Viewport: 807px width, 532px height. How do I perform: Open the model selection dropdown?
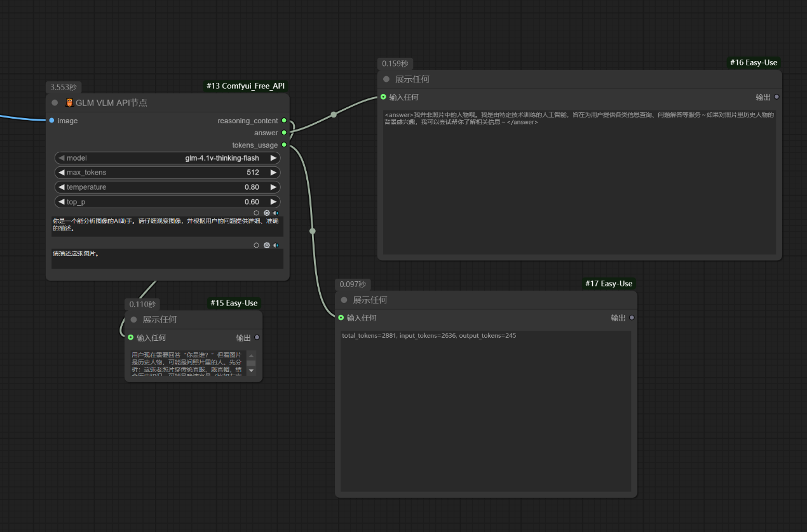pos(168,158)
